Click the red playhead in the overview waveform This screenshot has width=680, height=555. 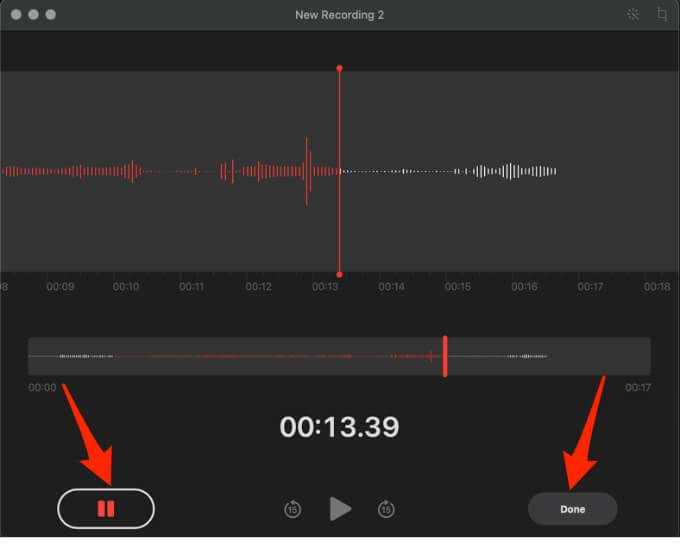[445, 356]
